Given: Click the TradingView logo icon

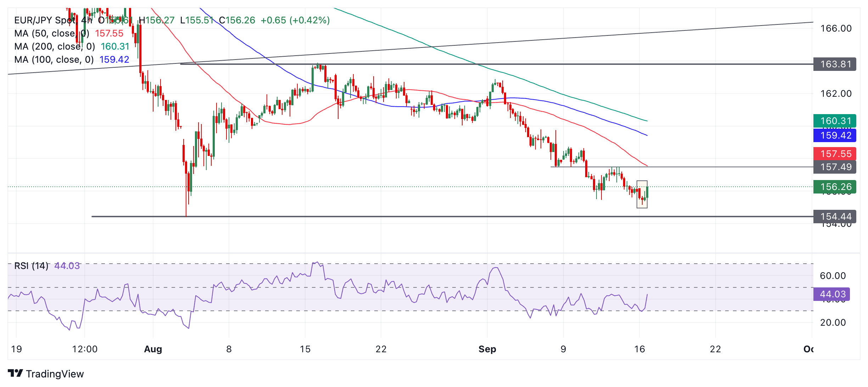Looking at the screenshot, I should click(15, 373).
